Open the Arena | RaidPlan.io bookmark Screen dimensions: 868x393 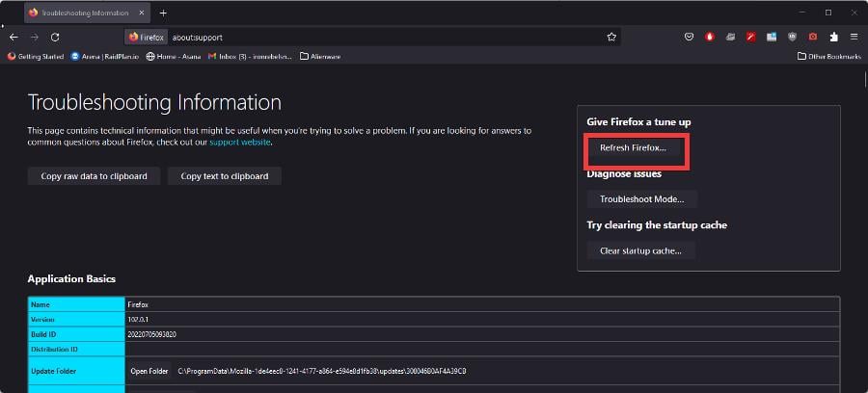point(105,57)
